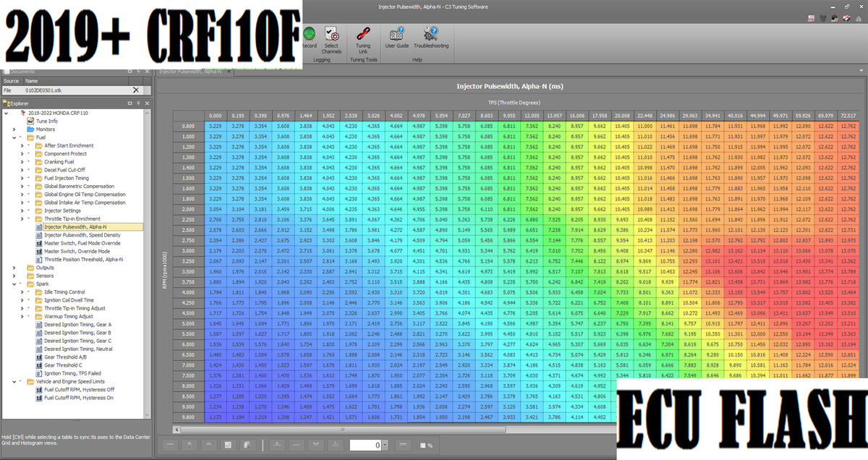Collapse the Spark folder
The image size is (868, 460).
point(14,284)
